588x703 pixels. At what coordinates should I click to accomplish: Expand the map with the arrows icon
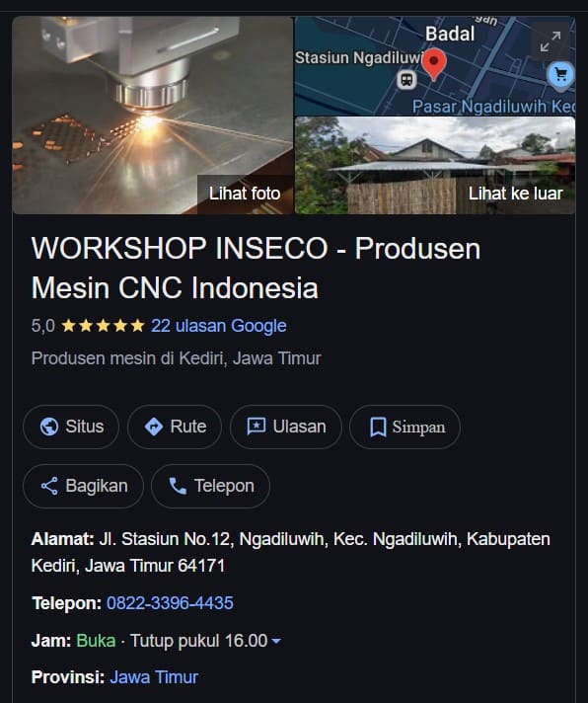pyautogui.click(x=550, y=41)
